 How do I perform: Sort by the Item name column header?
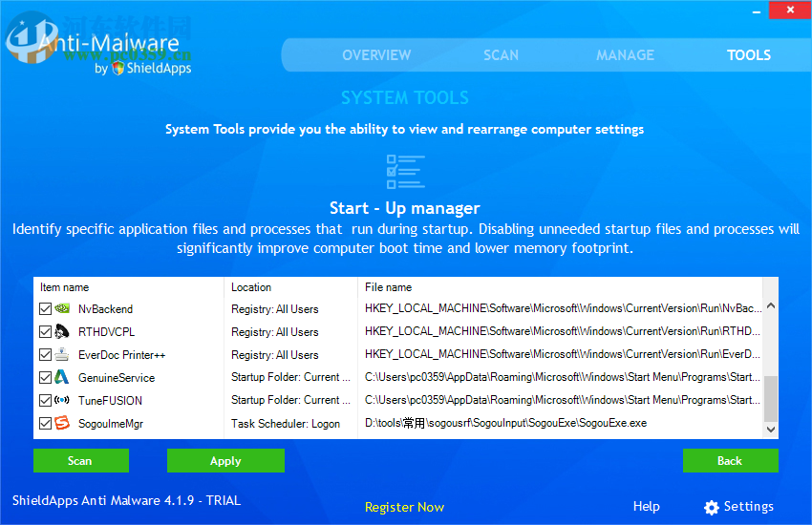click(x=128, y=287)
